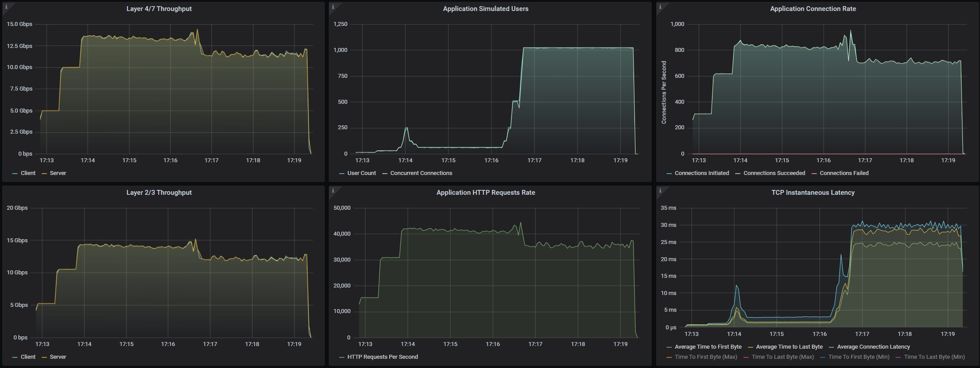The image size is (980, 368).
Task: Open Application Connection Rate title menu
Action: point(813,9)
